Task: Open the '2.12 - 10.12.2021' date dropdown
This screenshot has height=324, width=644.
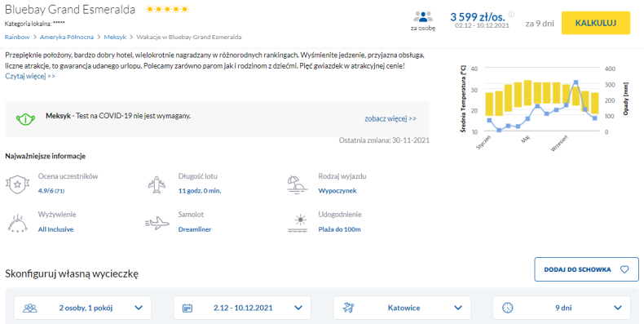Action: [242, 308]
